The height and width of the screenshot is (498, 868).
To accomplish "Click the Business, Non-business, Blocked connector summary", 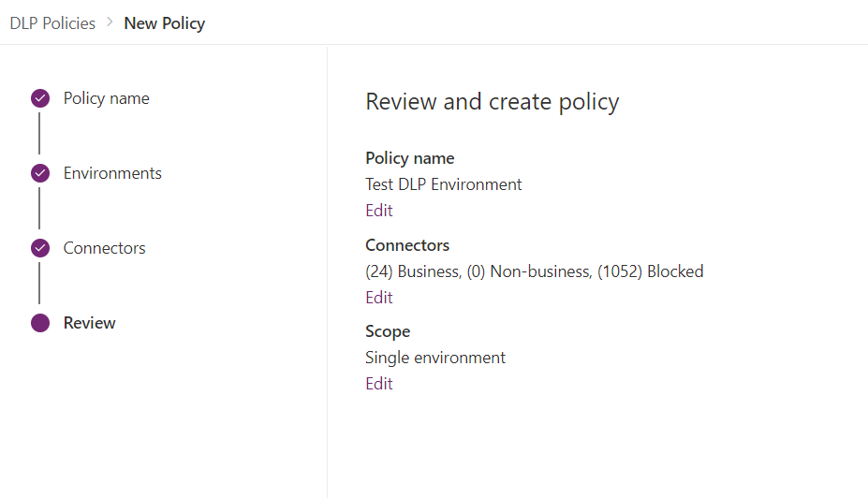I will point(534,271).
